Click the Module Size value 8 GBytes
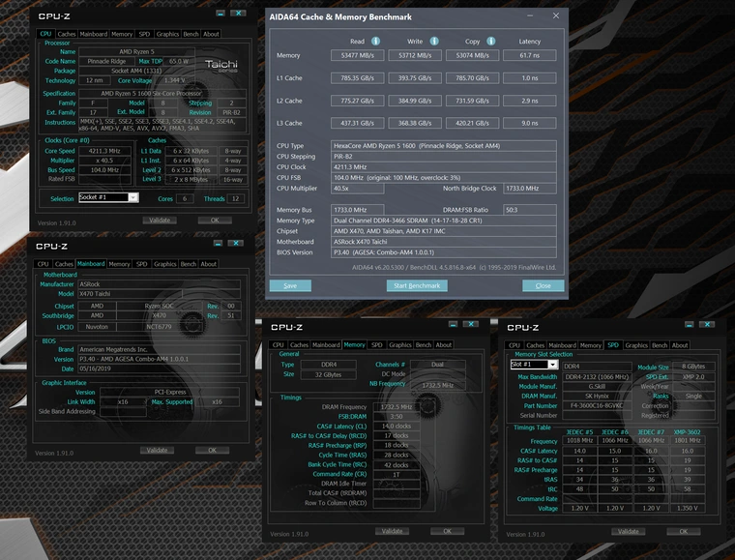 point(693,367)
